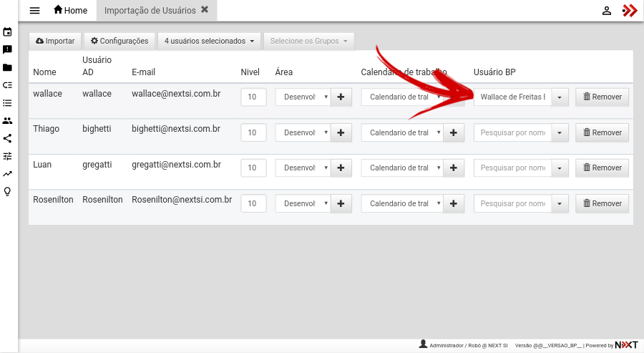Close the Importação de Usuários tab
This screenshot has height=353, width=644.
(205, 10)
